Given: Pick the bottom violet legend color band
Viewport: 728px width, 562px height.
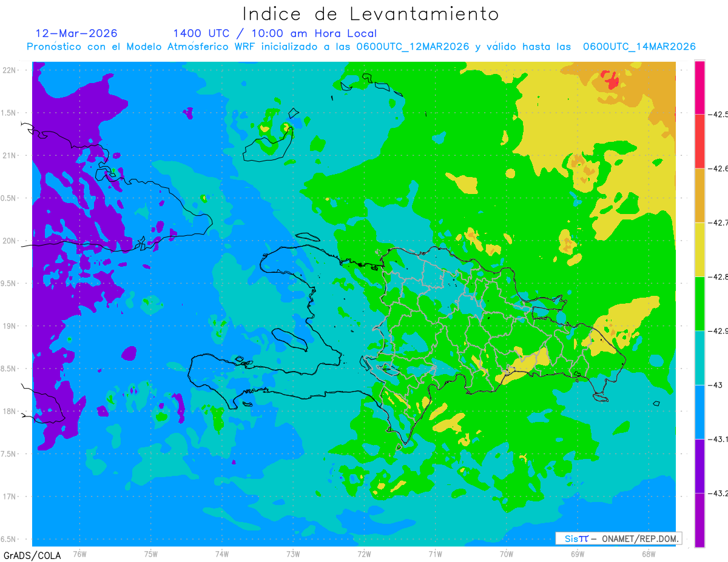Looking at the screenshot, I should (699, 520).
